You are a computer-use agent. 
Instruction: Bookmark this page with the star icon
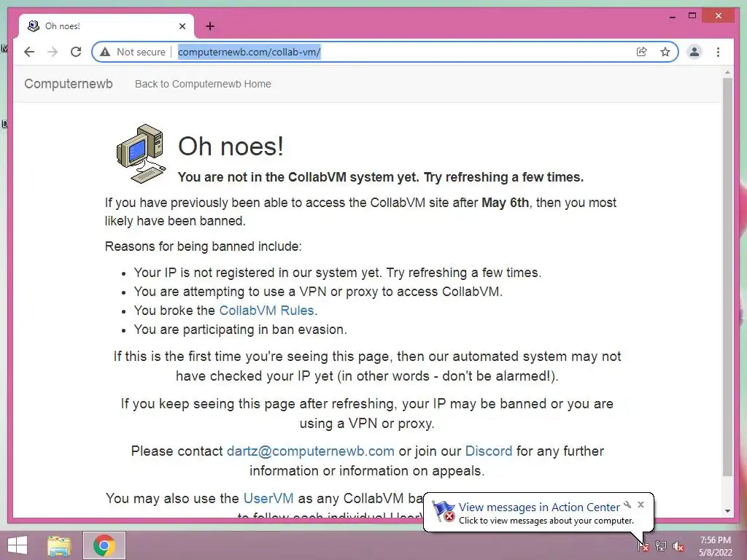pyautogui.click(x=665, y=52)
